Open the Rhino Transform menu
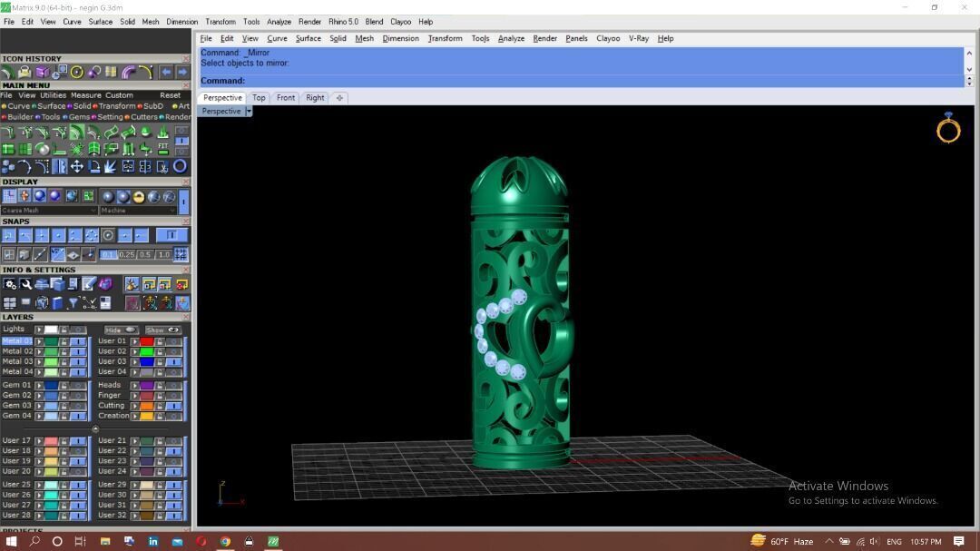This screenshot has height=551, width=980. coord(445,38)
